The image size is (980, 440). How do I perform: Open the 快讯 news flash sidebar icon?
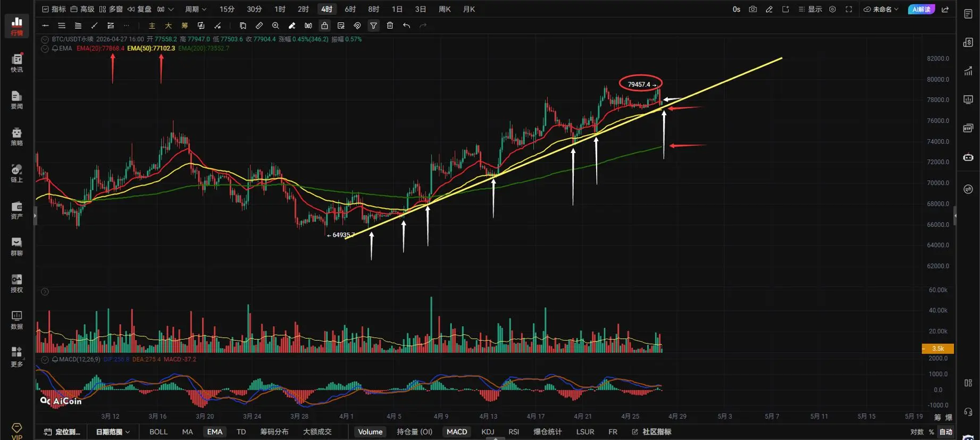(x=16, y=63)
